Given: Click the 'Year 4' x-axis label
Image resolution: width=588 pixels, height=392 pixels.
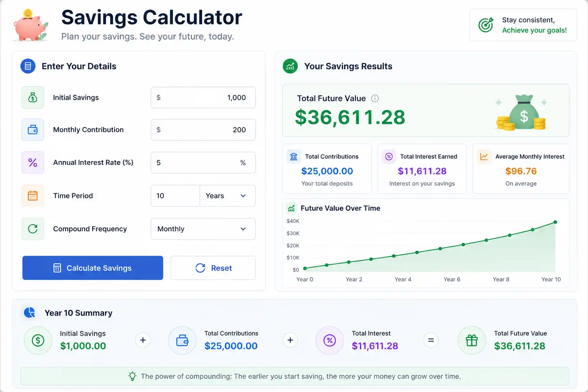Looking at the screenshot, I should 403,279.
